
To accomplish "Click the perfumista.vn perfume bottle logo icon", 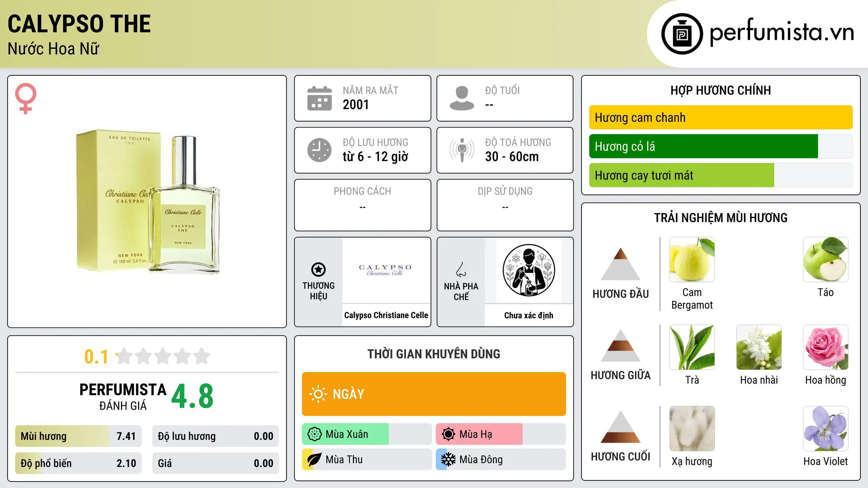I will pyautogui.click(x=682, y=34).
